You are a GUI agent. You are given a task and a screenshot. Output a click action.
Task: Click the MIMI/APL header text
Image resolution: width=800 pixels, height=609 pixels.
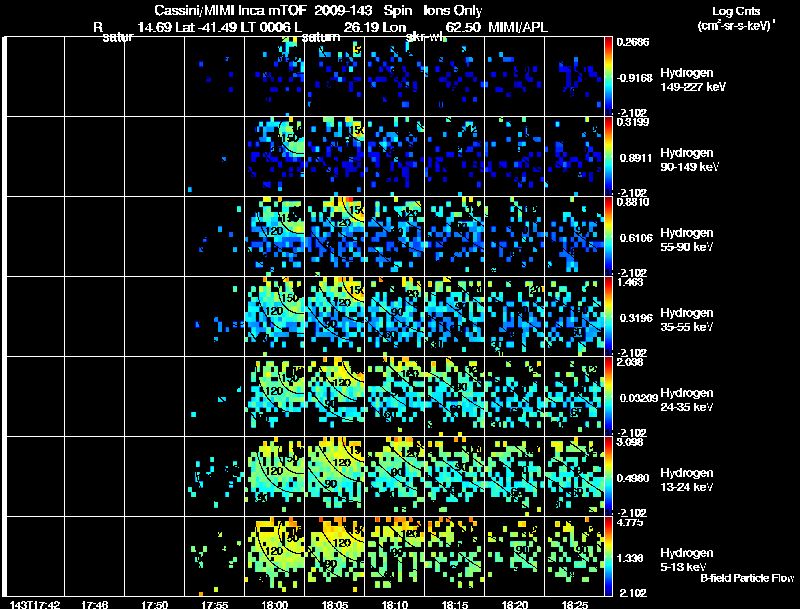pos(518,27)
